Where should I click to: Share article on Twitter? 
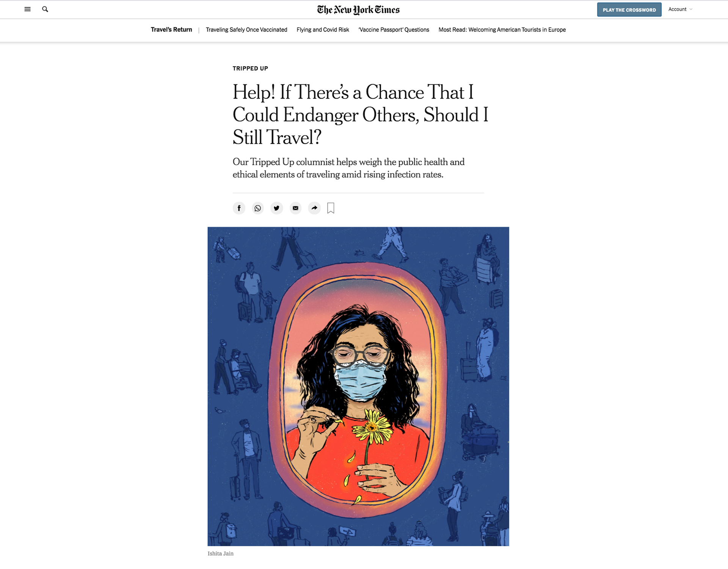click(277, 208)
